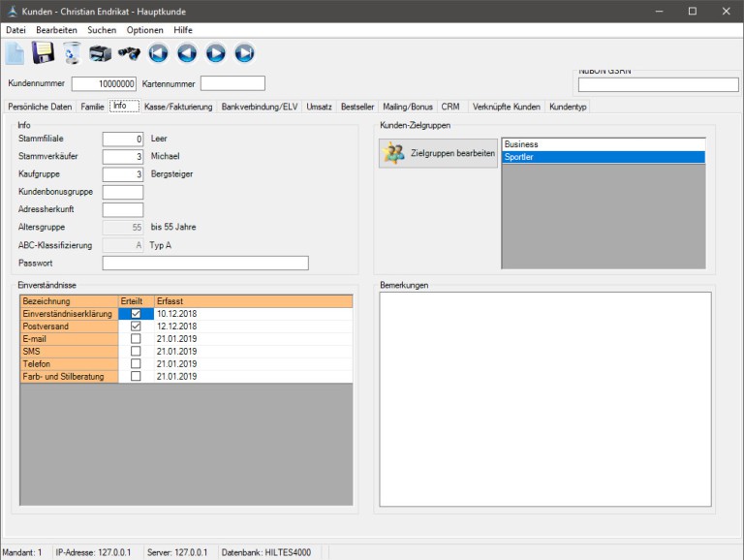
Task: Open the Optionen menu
Action: coord(145,30)
